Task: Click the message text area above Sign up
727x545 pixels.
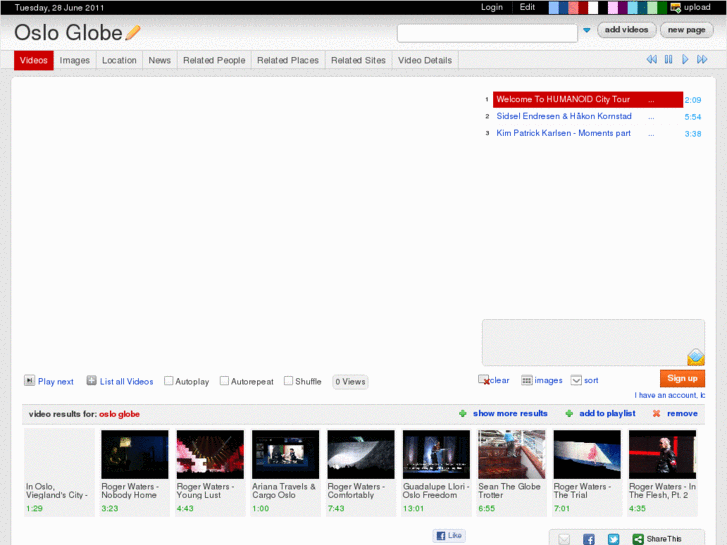Action: 593,342
